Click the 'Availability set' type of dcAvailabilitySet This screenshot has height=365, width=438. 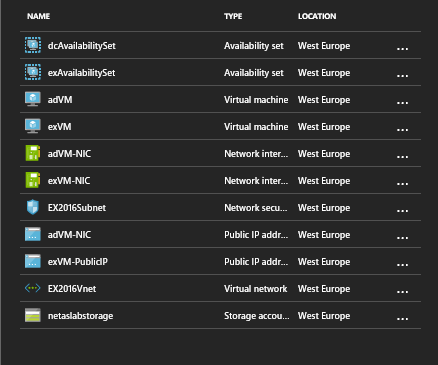tap(254, 46)
